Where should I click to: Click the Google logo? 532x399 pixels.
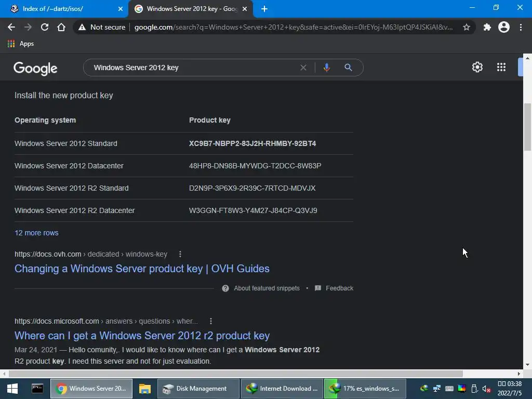coord(35,68)
